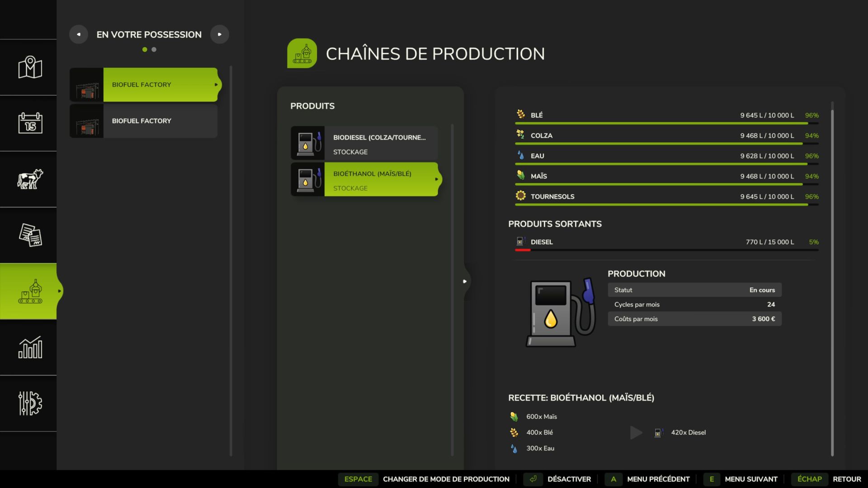Select the first page indicator dot
Screen dimensions: 868x488
click(145, 50)
